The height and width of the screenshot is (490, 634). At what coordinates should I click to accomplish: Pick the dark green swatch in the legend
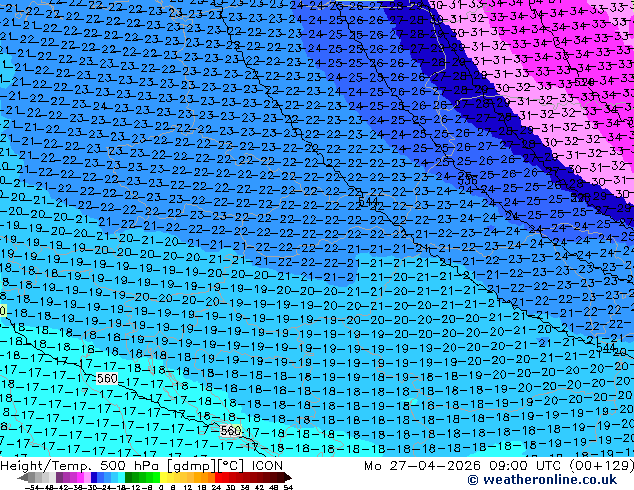[128, 477]
